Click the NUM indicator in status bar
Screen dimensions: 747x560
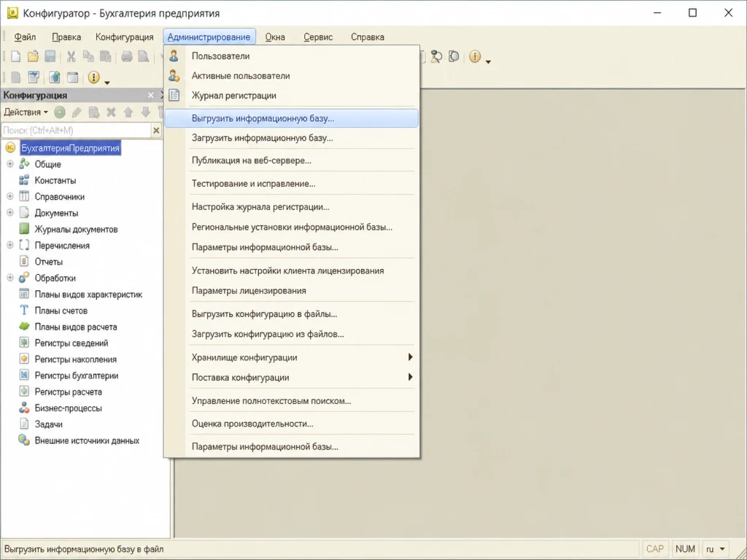[x=685, y=549]
